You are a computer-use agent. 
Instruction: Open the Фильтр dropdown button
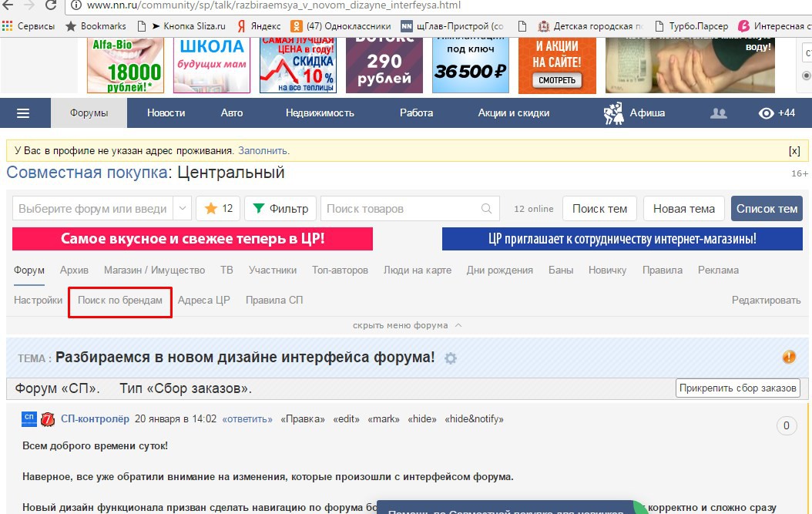[280, 208]
